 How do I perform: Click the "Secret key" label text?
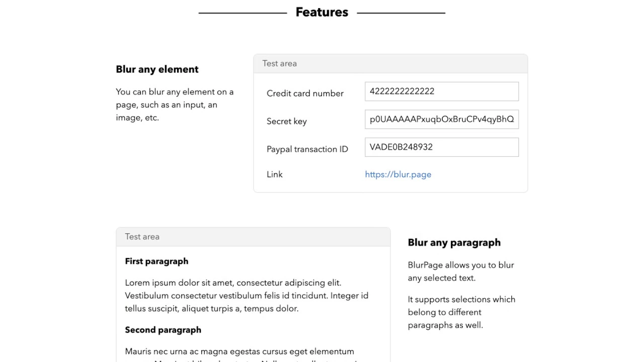coord(286,121)
